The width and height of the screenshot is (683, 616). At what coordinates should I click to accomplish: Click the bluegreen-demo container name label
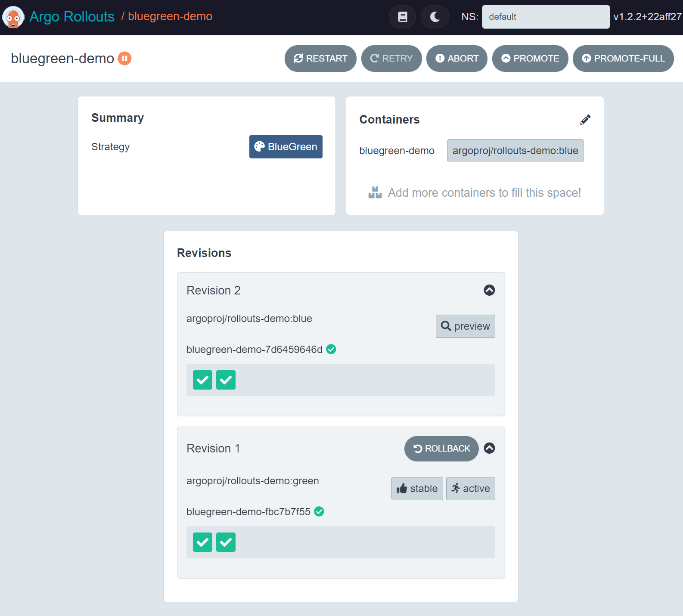point(397,151)
